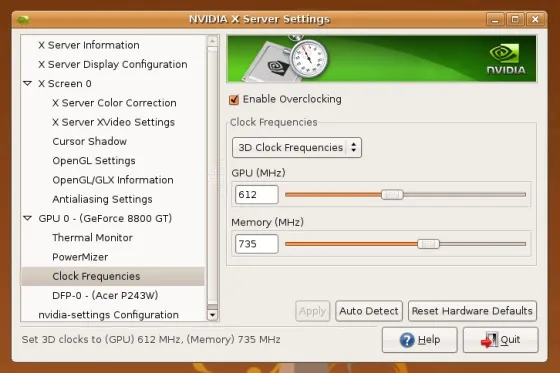Click the NVIDIA window menu icon in title bar
Screen dimensions: 560x373
click(23, 19)
